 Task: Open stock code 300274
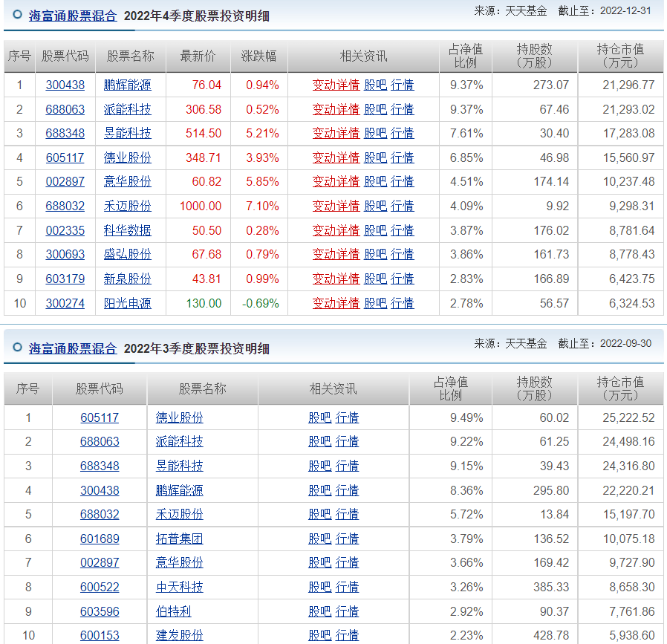tap(65, 303)
